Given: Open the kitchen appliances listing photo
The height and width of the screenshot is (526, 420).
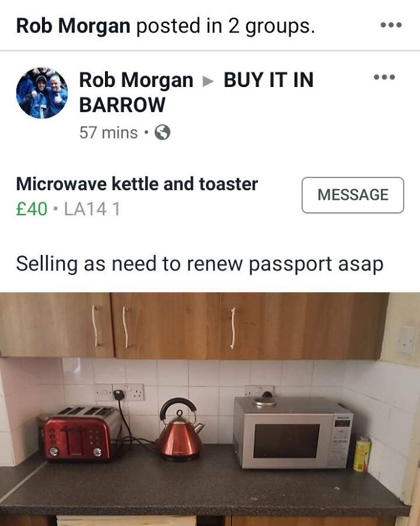Looking at the screenshot, I should 210,409.
